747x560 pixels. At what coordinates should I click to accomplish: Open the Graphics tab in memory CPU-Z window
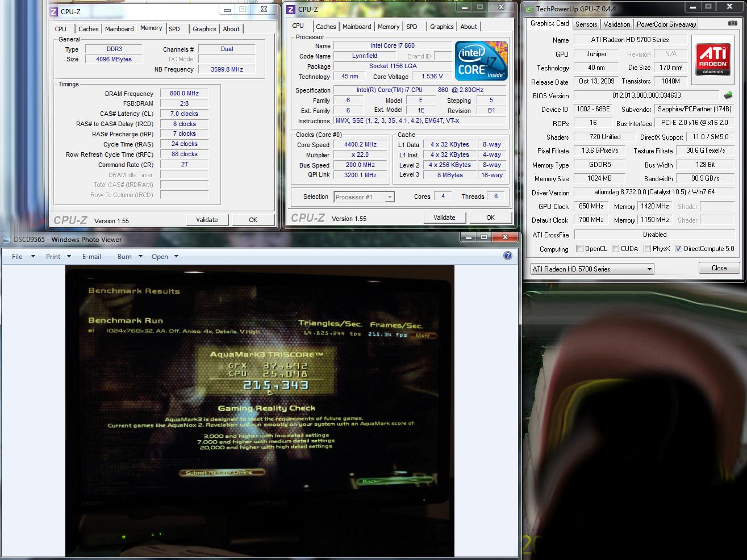point(205,29)
